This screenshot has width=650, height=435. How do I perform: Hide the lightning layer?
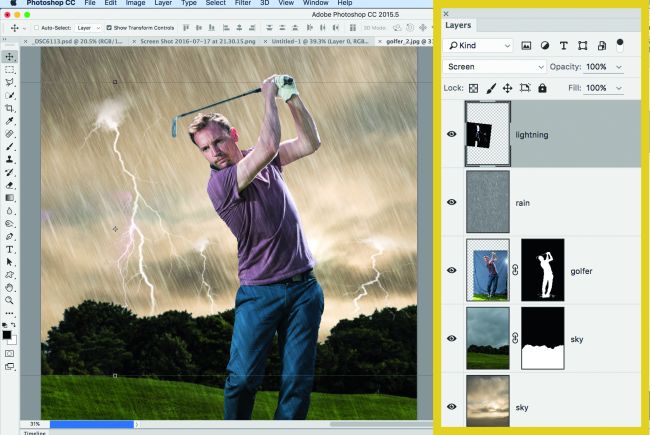coord(452,134)
